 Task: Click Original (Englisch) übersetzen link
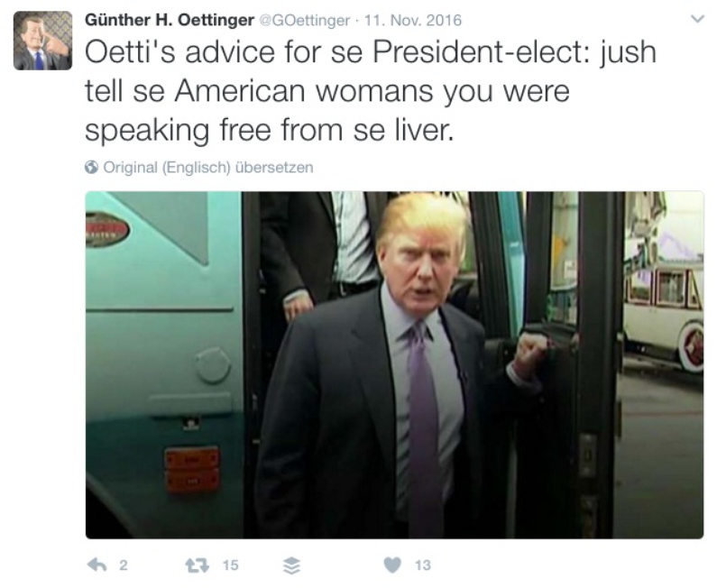coord(208,168)
